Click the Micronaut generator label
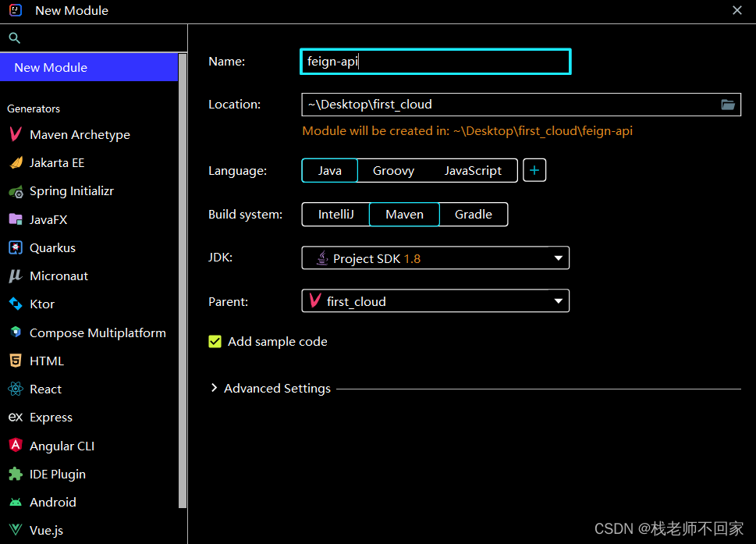This screenshot has width=756, height=544. [x=59, y=276]
